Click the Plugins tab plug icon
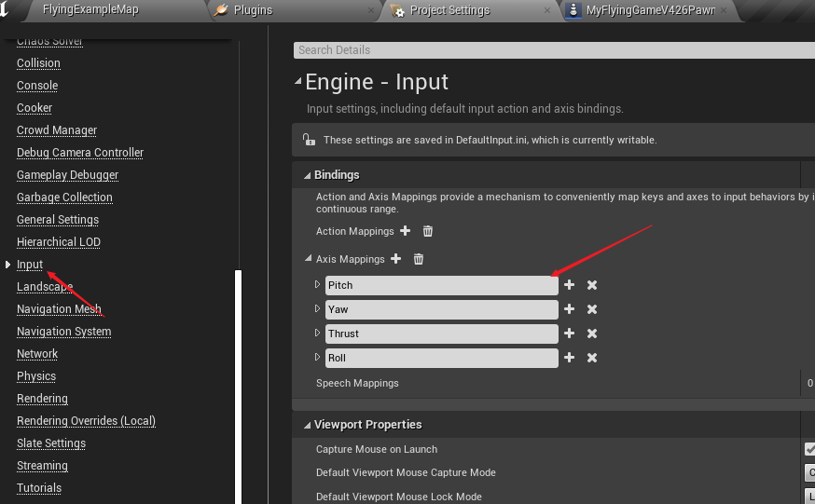Image resolution: width=815 pixels, height=504 pixels. (221, 10)
